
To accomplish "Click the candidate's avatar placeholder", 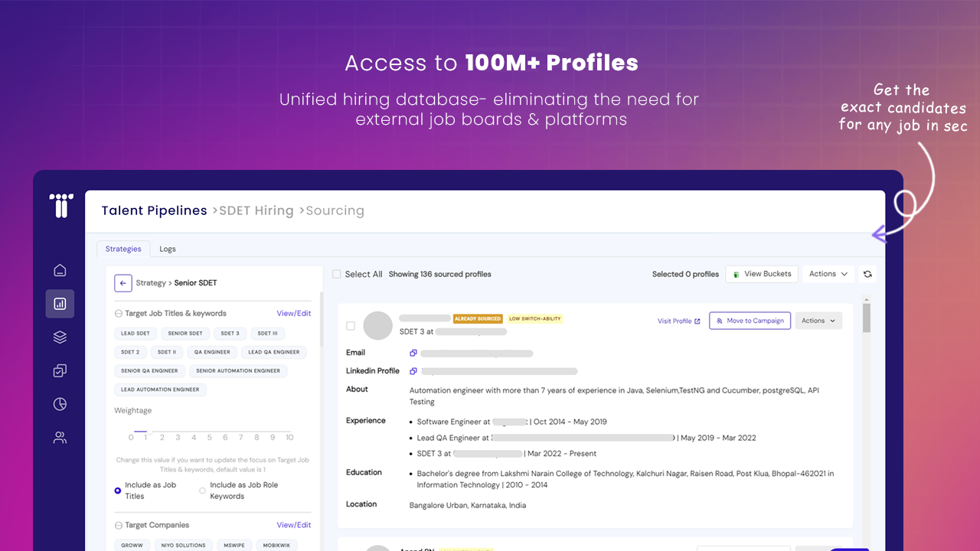I will point(377,325).
